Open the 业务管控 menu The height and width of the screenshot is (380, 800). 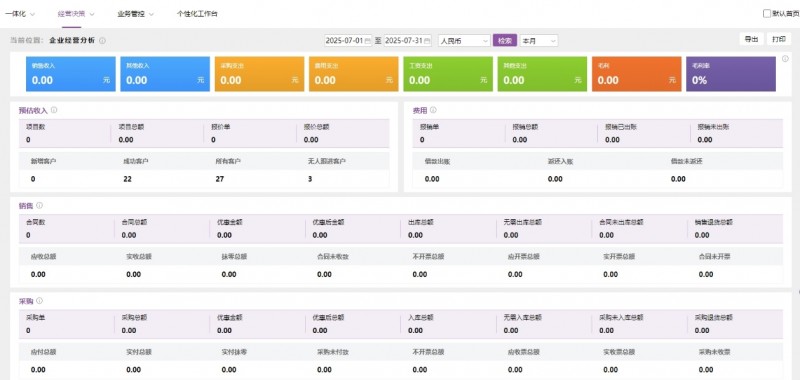(x=135, y=14)
